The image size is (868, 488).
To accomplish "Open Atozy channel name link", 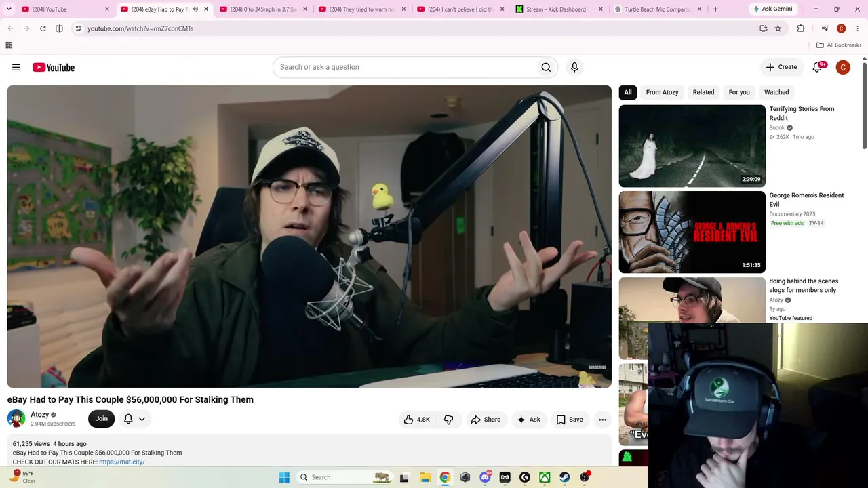I will 40,415.
